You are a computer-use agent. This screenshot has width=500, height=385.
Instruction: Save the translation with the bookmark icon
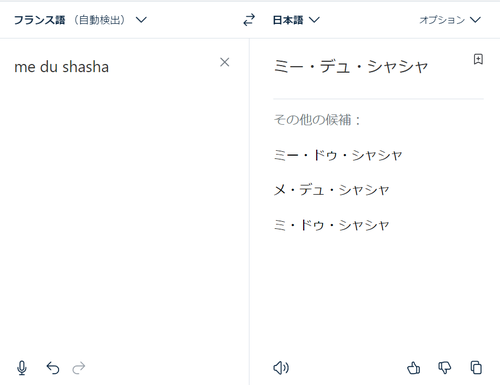click(478, 59)
